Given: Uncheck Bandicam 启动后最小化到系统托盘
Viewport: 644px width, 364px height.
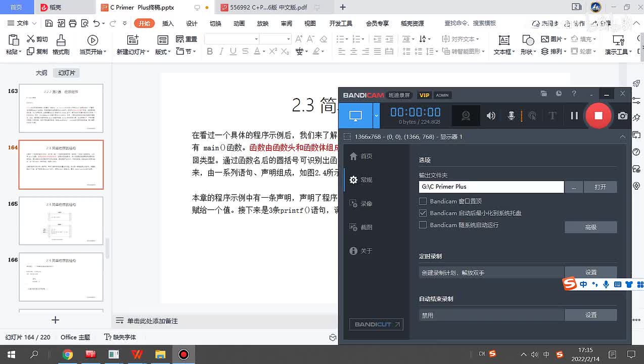Looking at the screenshot, I should pos(423,213).
